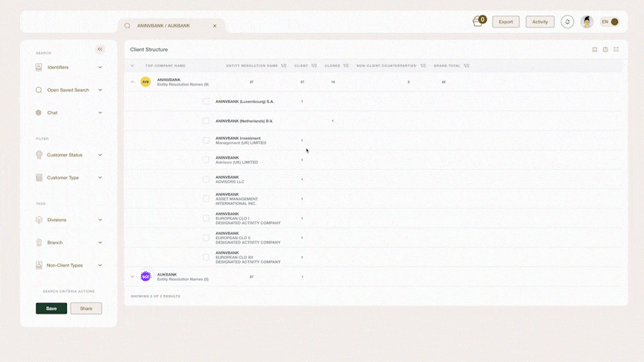The image size is (644, 362).
Task: Expand the Open Saved Search chevron
Action: click(100, 90)
